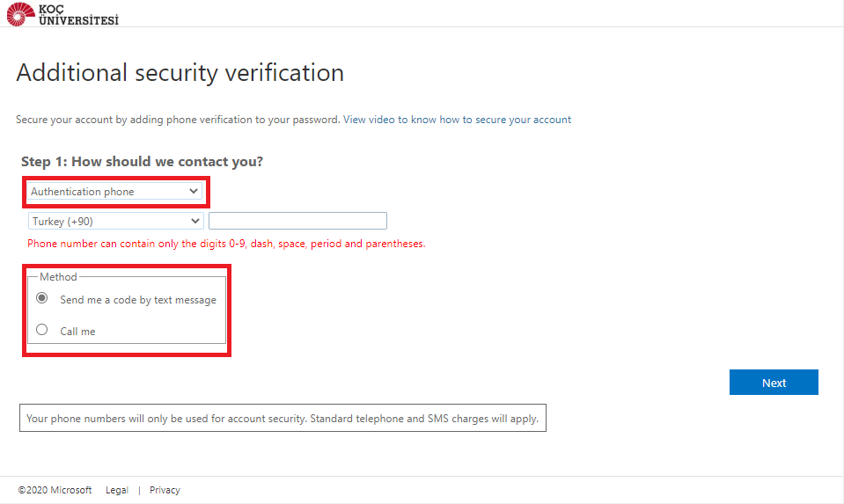Click the Additional security verification heading
This screenshot has width=844, height=504.
point(180,73)
